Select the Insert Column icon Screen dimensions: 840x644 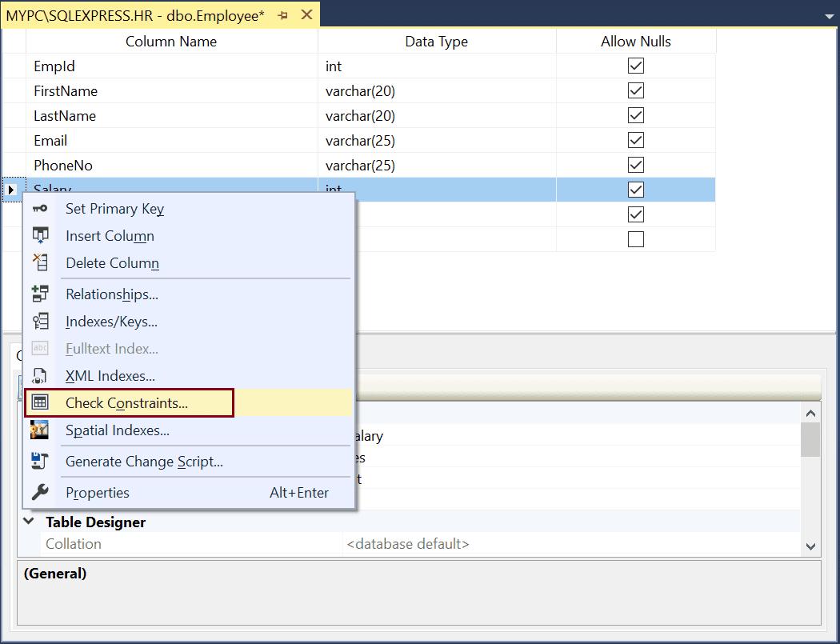click(x=38, y=236)
